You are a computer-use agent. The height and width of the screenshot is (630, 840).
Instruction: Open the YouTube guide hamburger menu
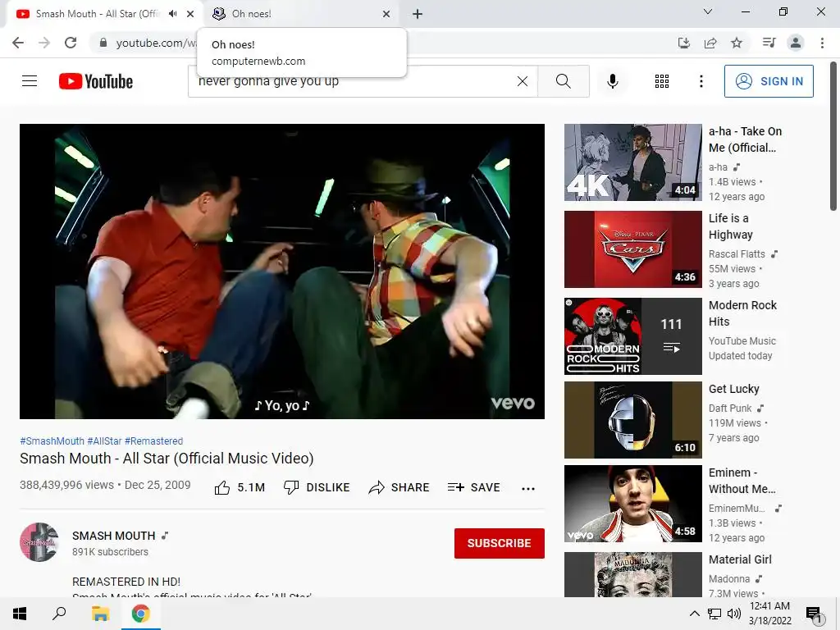click(x=30, y=81)
